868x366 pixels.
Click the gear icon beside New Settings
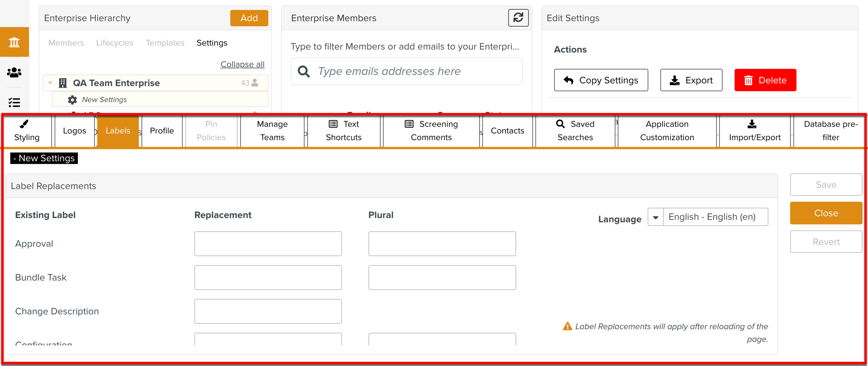click(x=72, y=100)
